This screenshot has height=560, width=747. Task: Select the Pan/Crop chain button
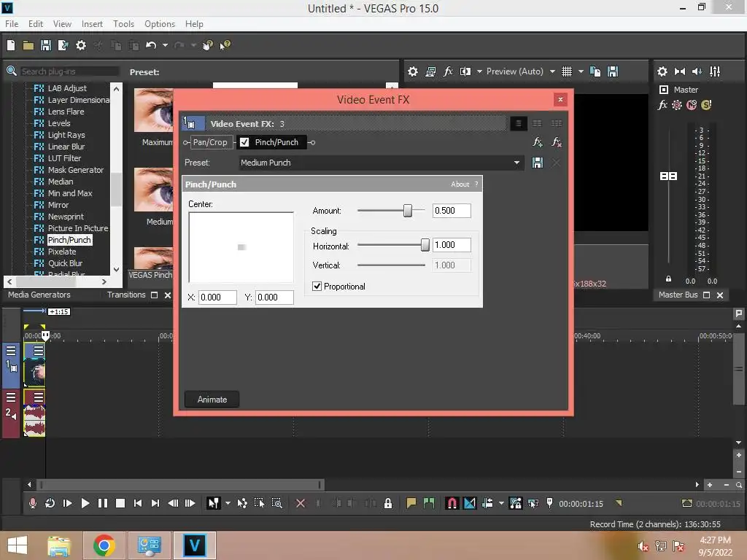tap(210, 142)
